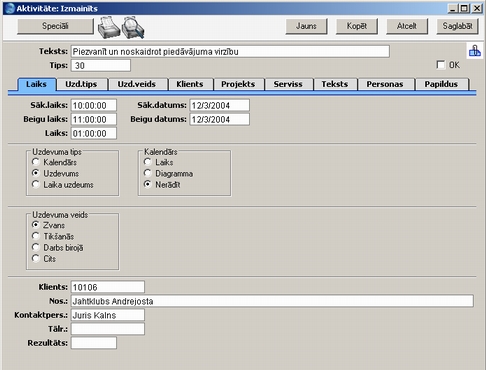Click the empty Tālr. field

point(108,329)
